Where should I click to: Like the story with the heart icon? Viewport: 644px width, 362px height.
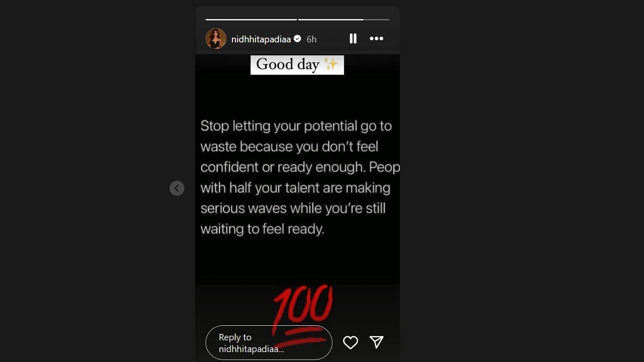[350, 342]
